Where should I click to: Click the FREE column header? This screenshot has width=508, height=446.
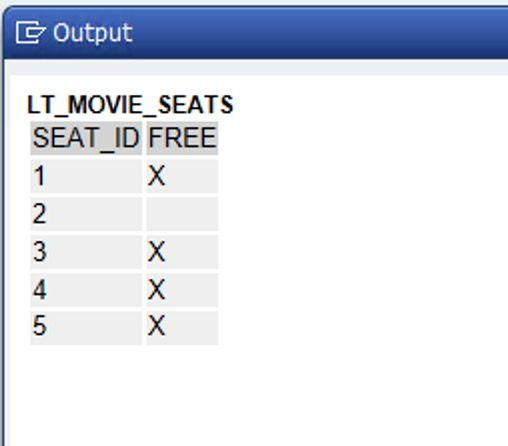coord(182,138)
